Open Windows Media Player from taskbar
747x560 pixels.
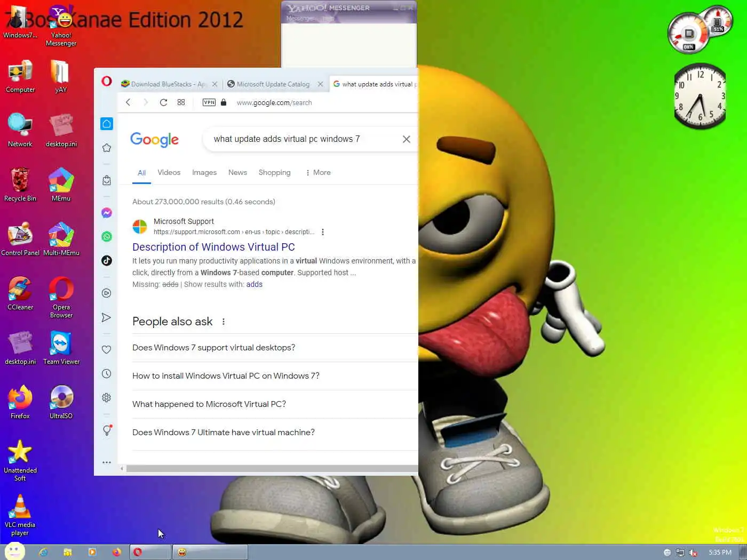(92, 552)
